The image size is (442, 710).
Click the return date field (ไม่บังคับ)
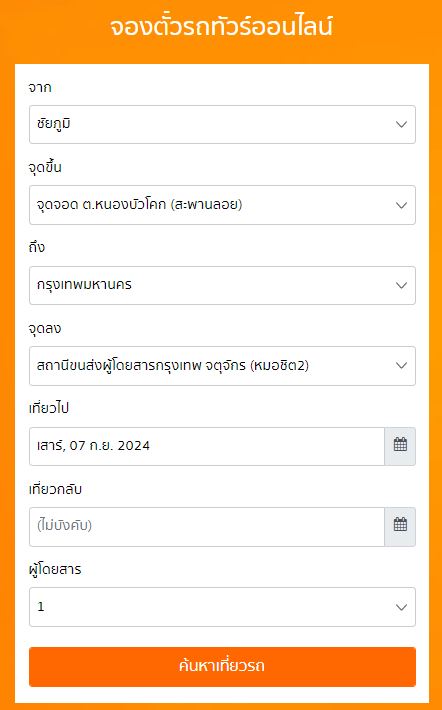tap(207, 527)
